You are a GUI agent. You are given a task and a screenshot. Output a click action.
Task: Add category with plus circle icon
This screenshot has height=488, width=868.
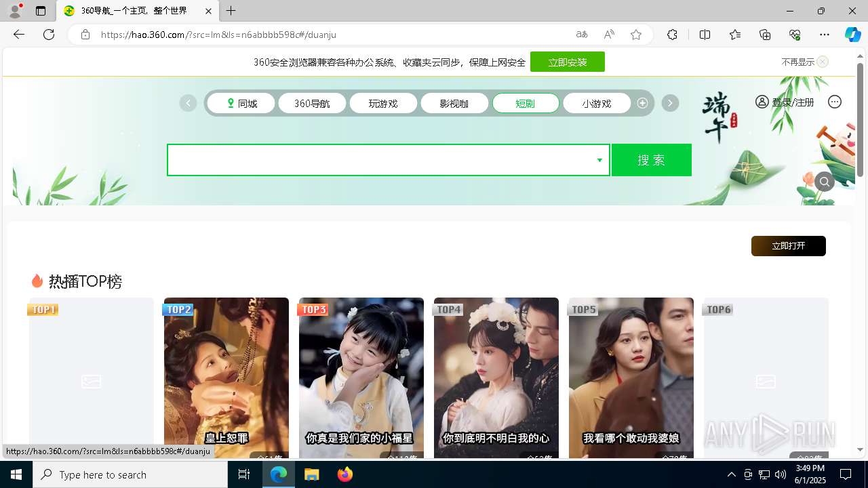(x=642, y=103)
